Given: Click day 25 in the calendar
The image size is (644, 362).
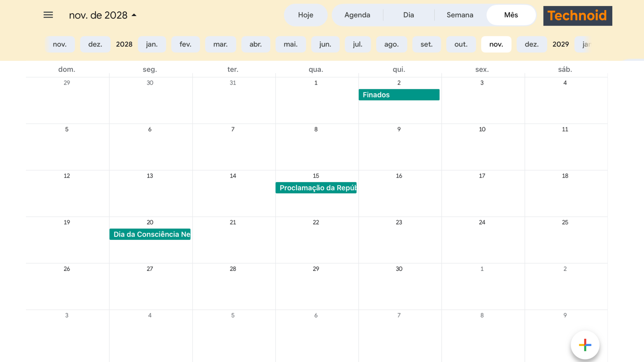Looking at the screenshot, I should click(565, 222).
